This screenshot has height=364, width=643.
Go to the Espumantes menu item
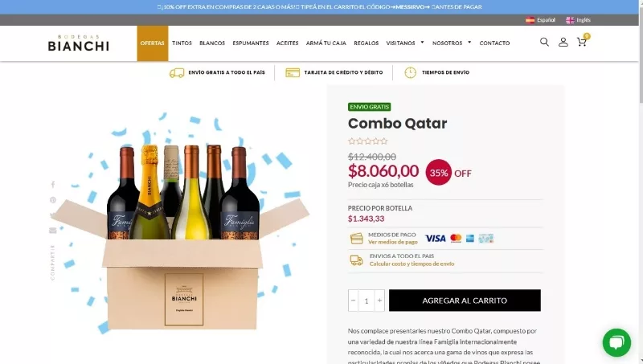pyautogui.click(x=251, y=43)
